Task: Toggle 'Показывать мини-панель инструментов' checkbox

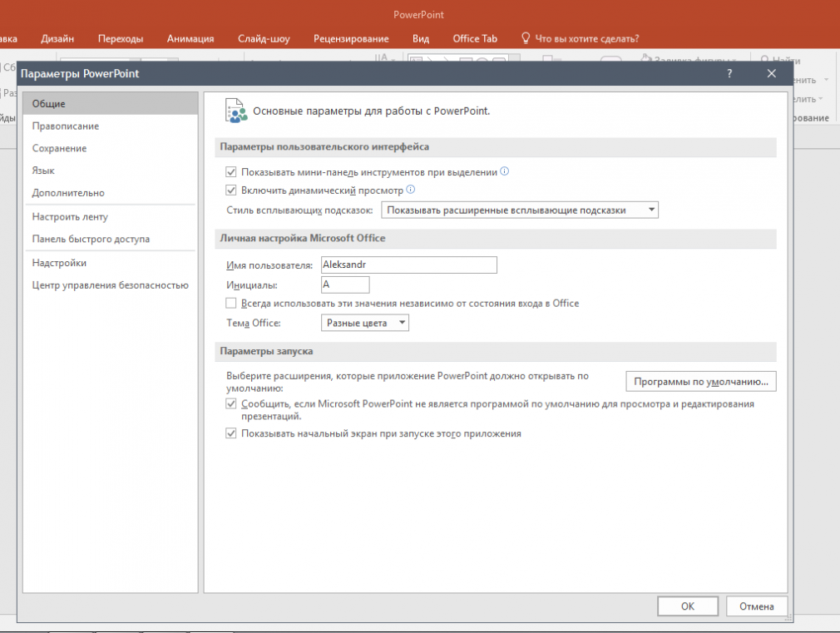Action: [231, 172]
